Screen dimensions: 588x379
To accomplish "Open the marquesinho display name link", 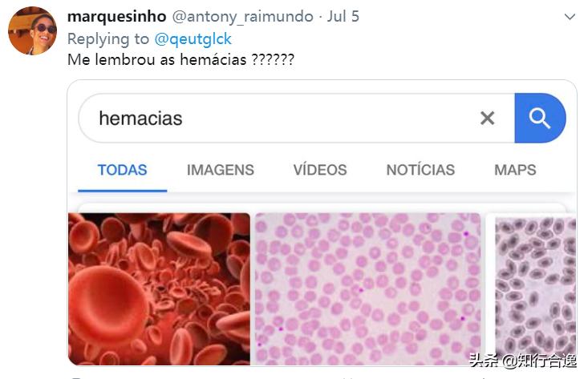I will pyautogui.click(x=116, y=17).
